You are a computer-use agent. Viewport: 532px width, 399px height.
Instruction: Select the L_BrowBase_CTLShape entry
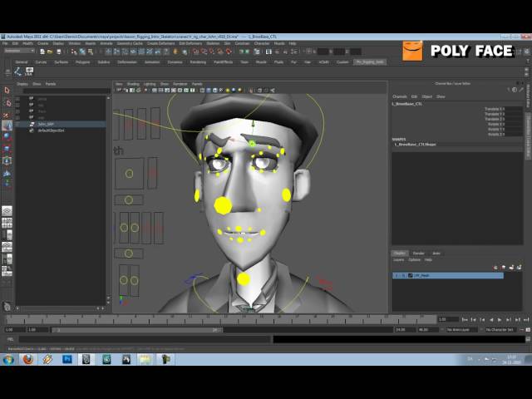[415, 145]
